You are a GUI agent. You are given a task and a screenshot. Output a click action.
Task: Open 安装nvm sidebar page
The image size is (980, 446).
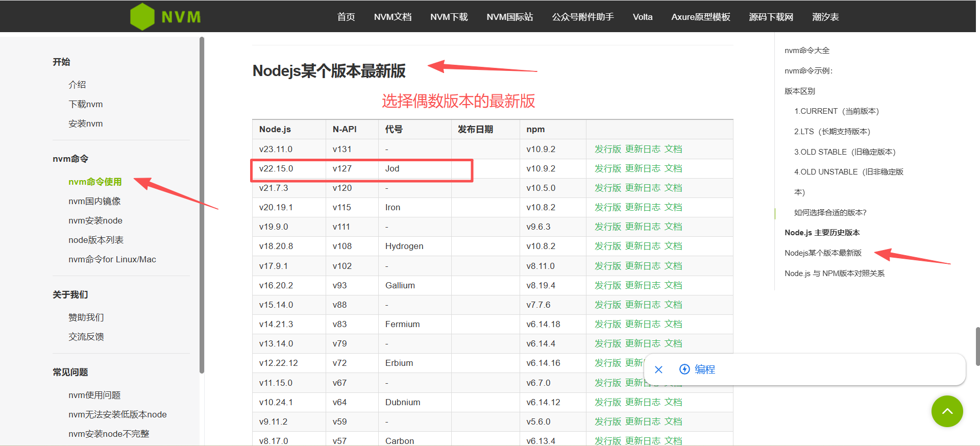point(86,123)
